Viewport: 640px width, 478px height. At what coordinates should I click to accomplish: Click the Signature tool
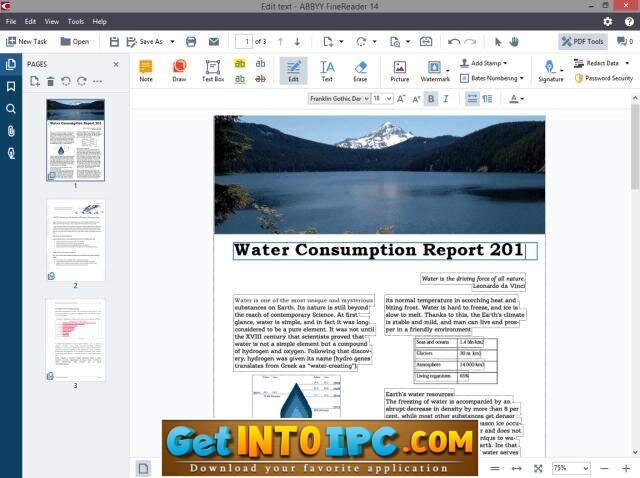click(551, 71)
